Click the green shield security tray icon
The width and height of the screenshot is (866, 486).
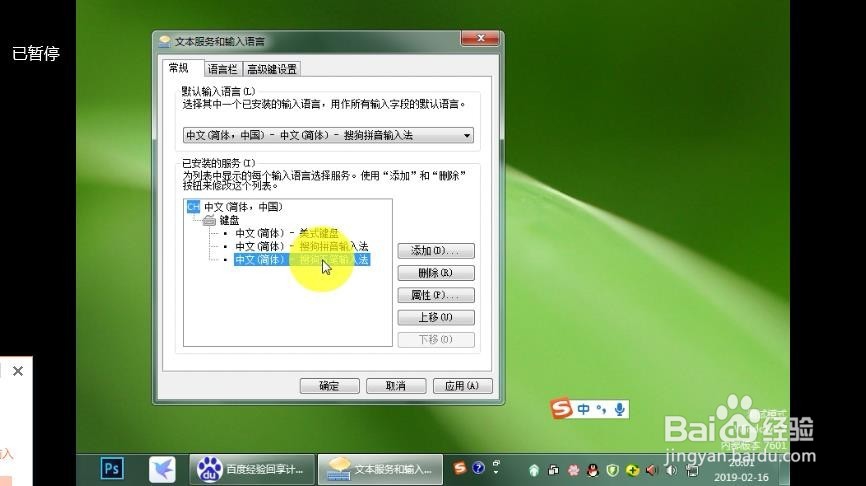[x=612, y=470]
